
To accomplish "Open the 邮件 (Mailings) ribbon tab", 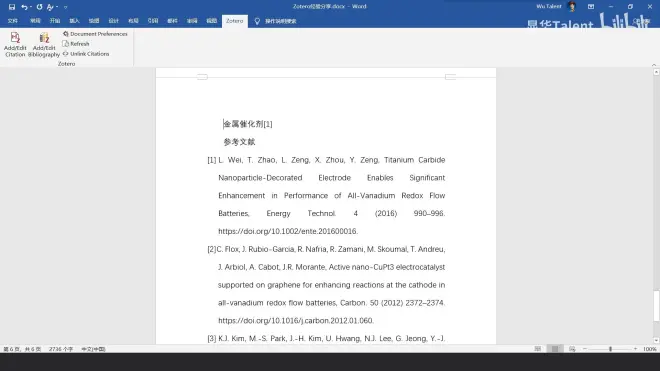I will coord(172,21).
